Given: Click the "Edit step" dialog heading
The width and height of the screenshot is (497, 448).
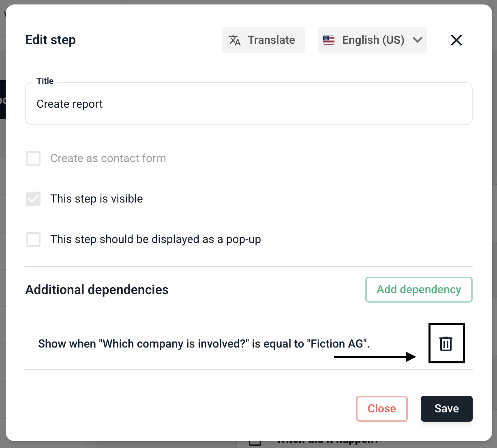Looking at the screenshot, I should click(x=51, y=40).
